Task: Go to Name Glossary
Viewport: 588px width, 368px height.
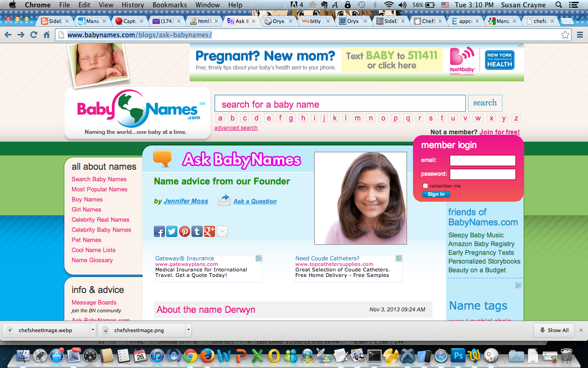Action: pyautogui.click(x=92, y=260)
